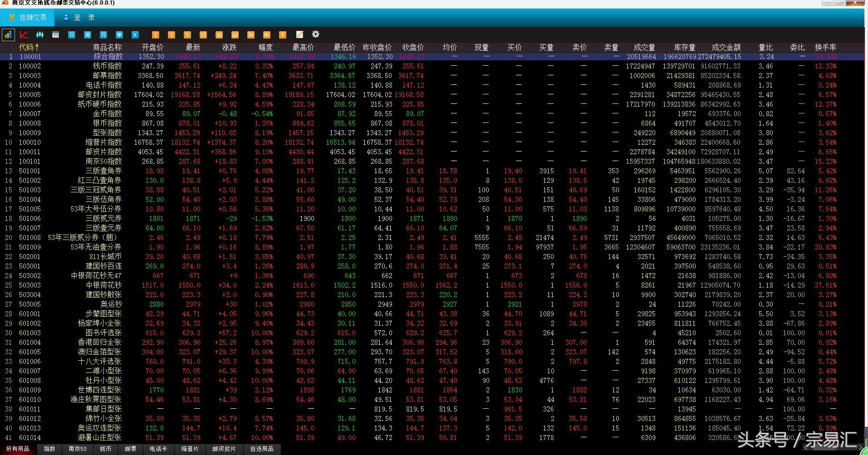Switch to the 自选商品 bottom tab
The image size is (868, 455).
(x=262, y=449)
